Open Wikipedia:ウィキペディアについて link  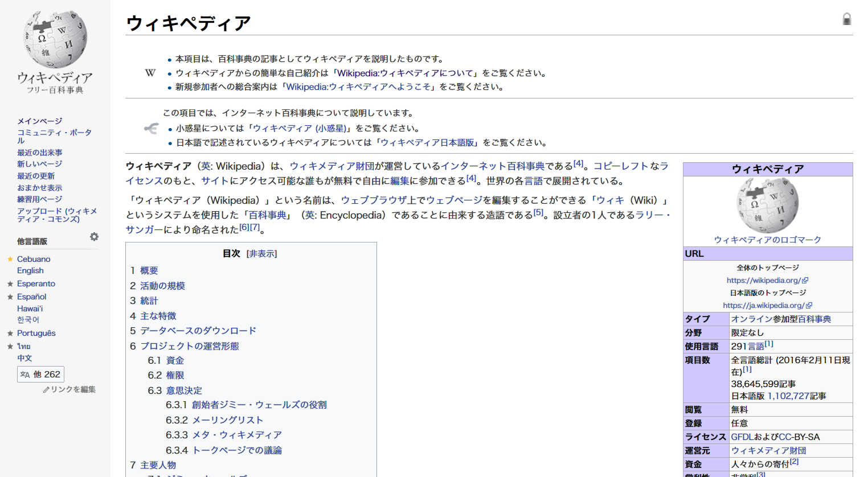tap(405, 73)
